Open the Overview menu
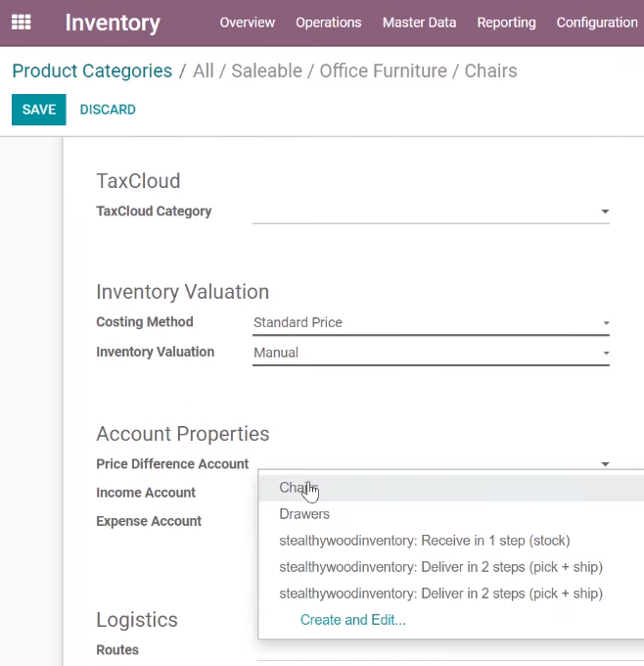Screen dimensions: 644x666 click(x=247, y=23)
